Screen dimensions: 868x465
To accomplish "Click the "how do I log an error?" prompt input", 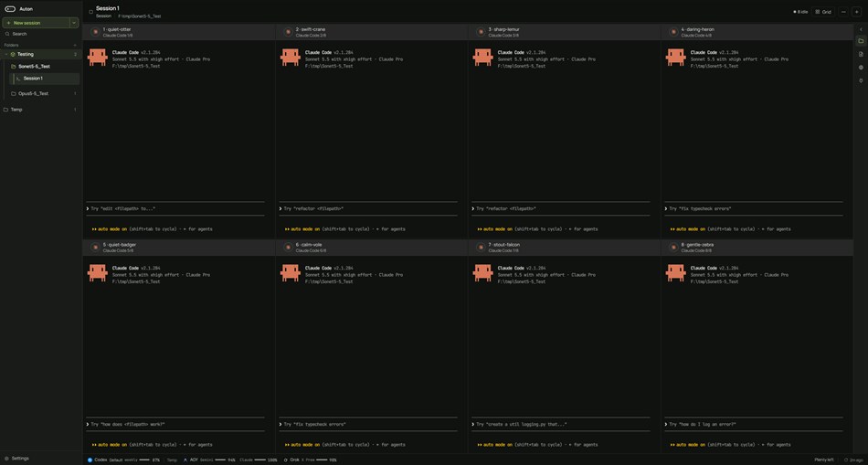I will tap(754, 424).
